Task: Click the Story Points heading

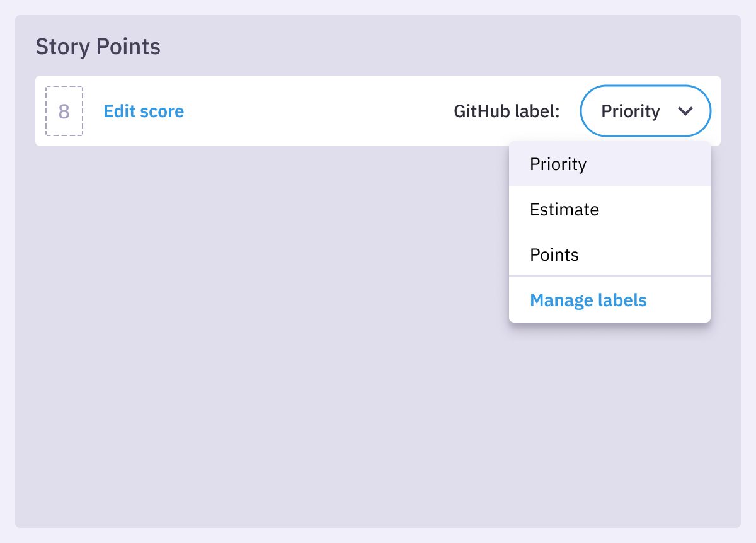Action: tap(98, 46)
